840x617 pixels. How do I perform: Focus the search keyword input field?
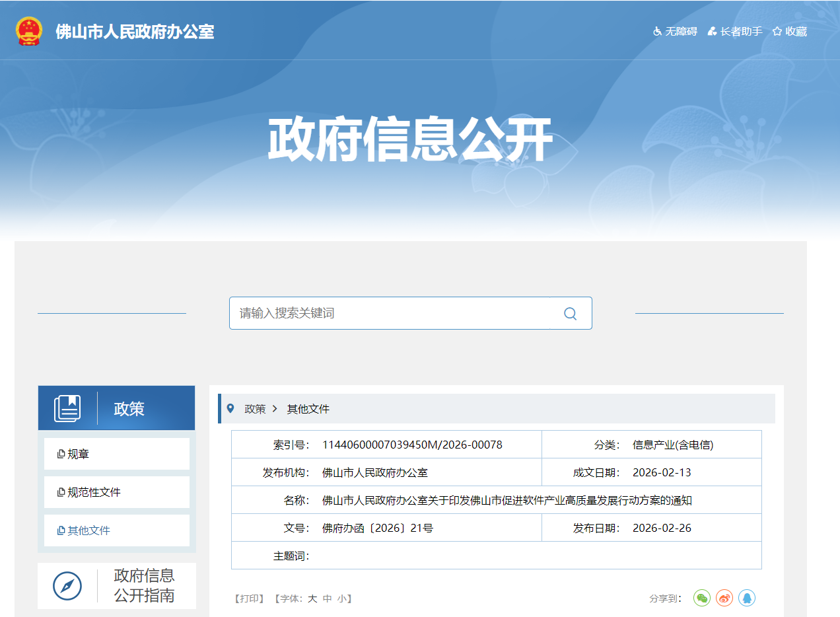(x=390, y=313)
